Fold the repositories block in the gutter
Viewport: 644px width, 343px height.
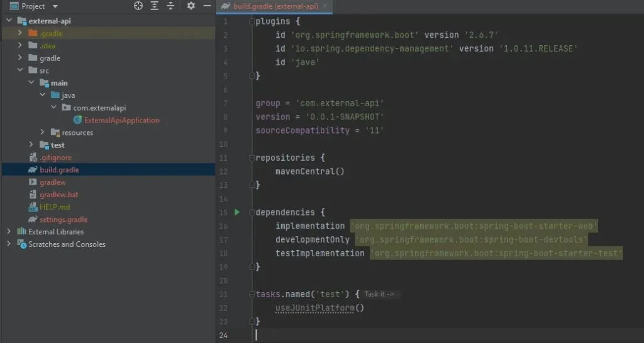252,158
